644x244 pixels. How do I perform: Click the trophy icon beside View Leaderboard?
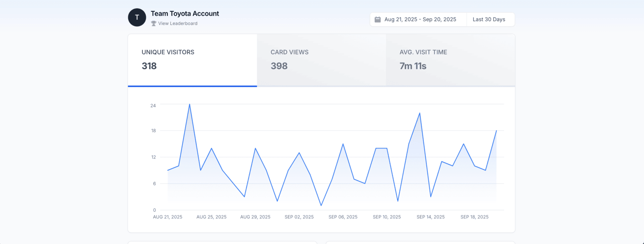point(153,23)
